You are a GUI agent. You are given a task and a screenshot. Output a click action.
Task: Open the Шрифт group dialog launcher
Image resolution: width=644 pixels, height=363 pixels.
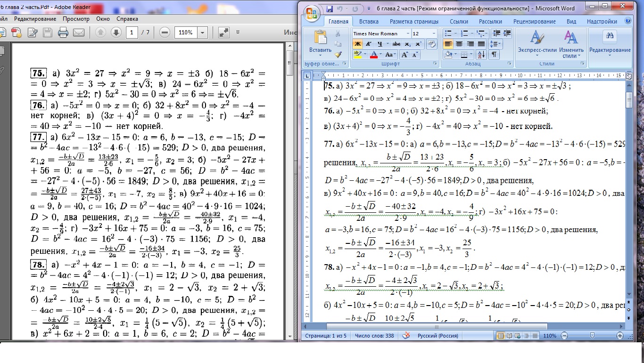[x=435, y=64]
